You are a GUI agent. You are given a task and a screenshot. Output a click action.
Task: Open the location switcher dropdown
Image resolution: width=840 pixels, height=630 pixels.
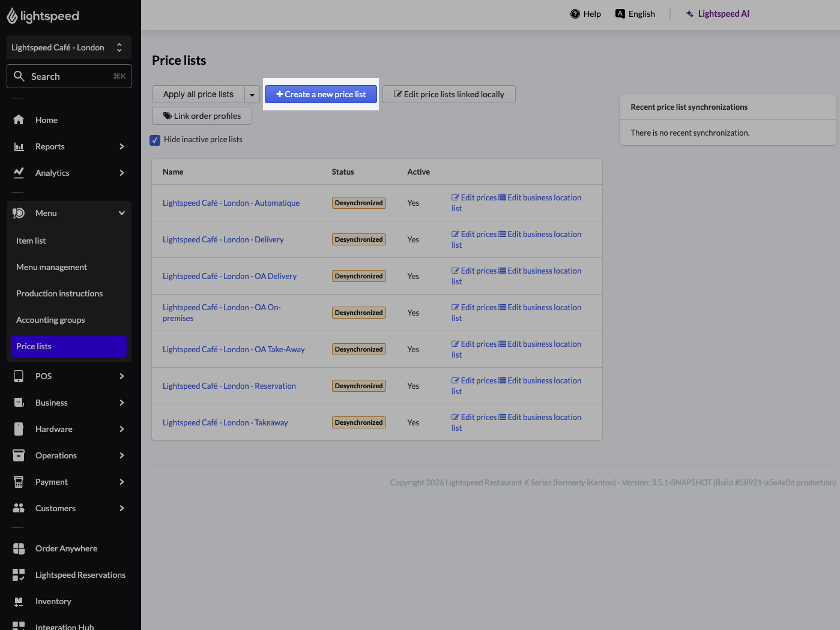coord(69,47)
